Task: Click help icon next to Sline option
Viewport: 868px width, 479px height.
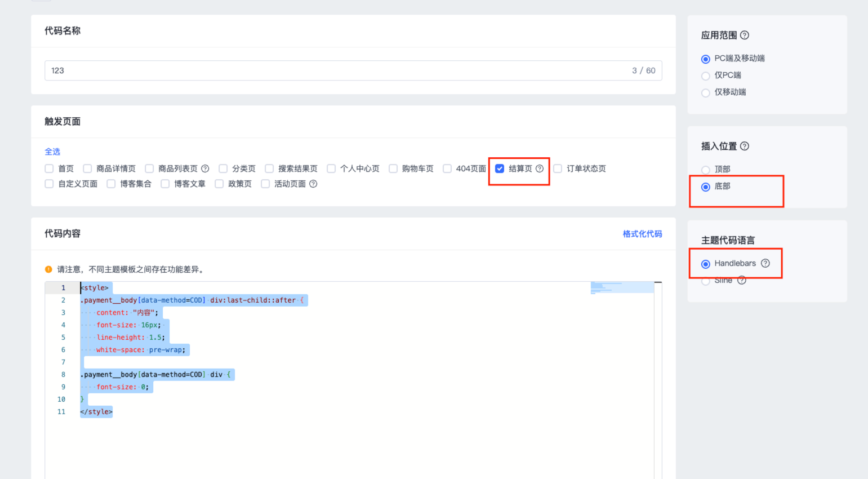Action: (x=742, y=280)
